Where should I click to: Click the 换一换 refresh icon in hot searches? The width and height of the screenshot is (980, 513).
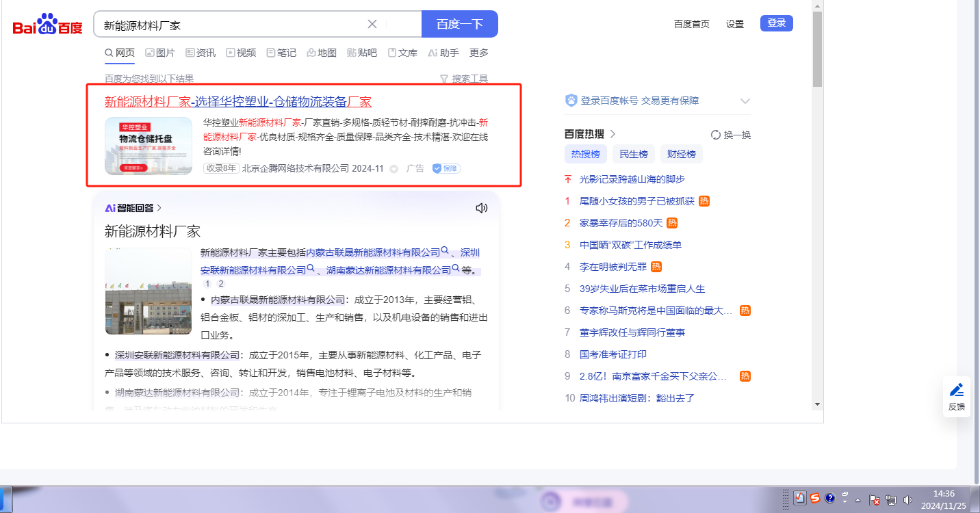pyautogui.click(x=716, y=135)
